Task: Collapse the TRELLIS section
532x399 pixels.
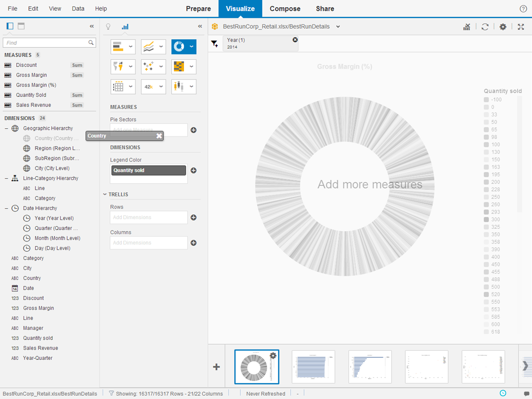Action: (105, 194)
